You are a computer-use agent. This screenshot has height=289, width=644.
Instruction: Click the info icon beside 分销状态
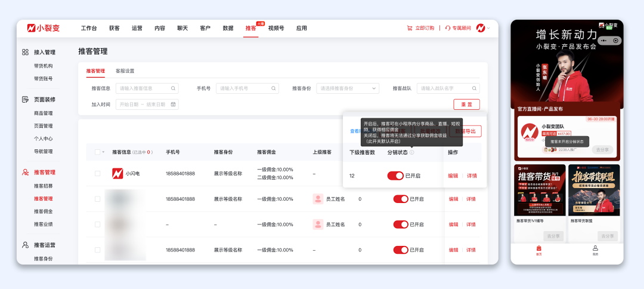(411, 152)
